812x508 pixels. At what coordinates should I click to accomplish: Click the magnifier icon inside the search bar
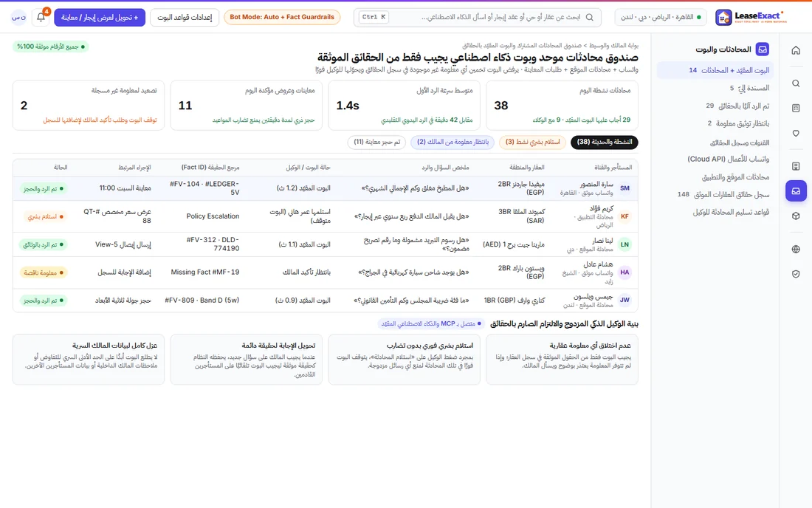click(x=589, y=17)
